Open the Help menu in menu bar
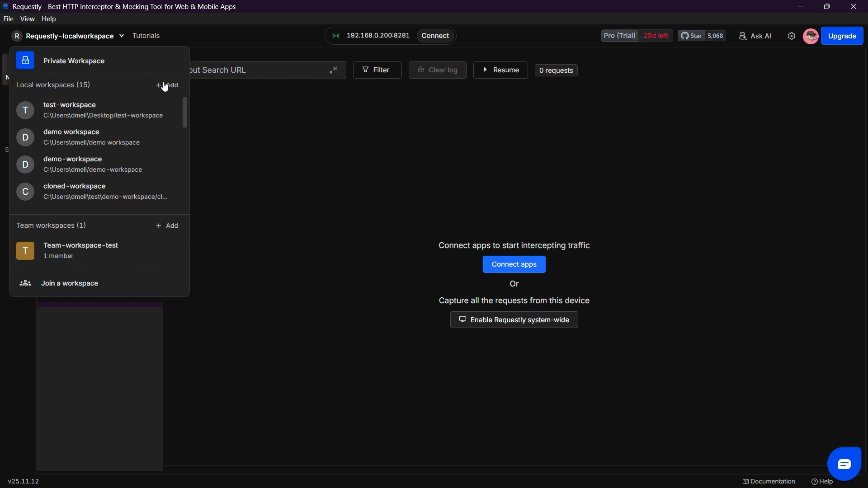This screenshot has width=868, height=488. 48,19
